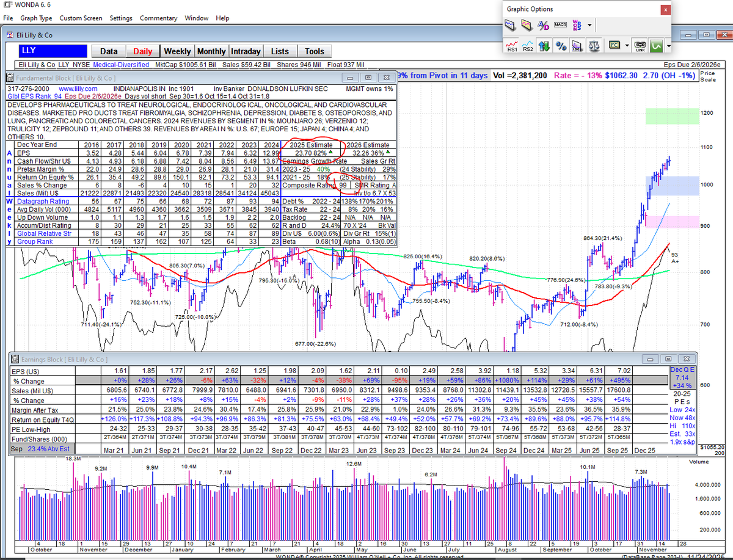
Task: Open the Settings menu
Action: (x=121, y=18)
